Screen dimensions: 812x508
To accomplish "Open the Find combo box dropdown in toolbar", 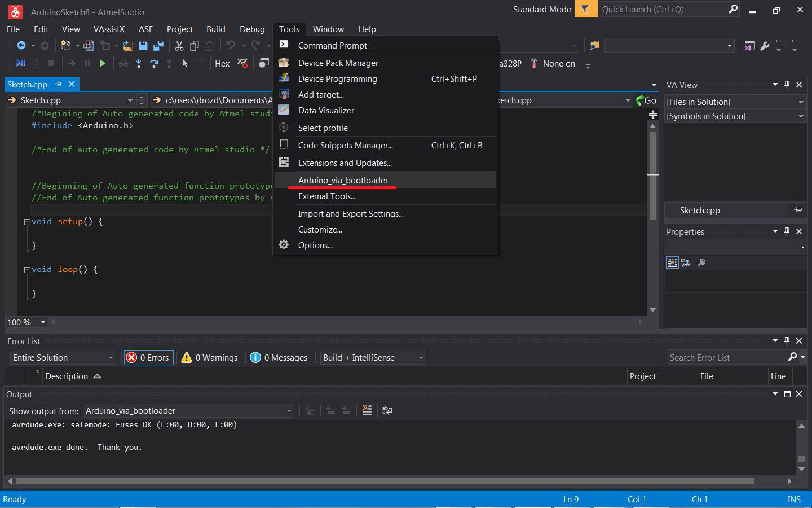I will pos(729,46).
